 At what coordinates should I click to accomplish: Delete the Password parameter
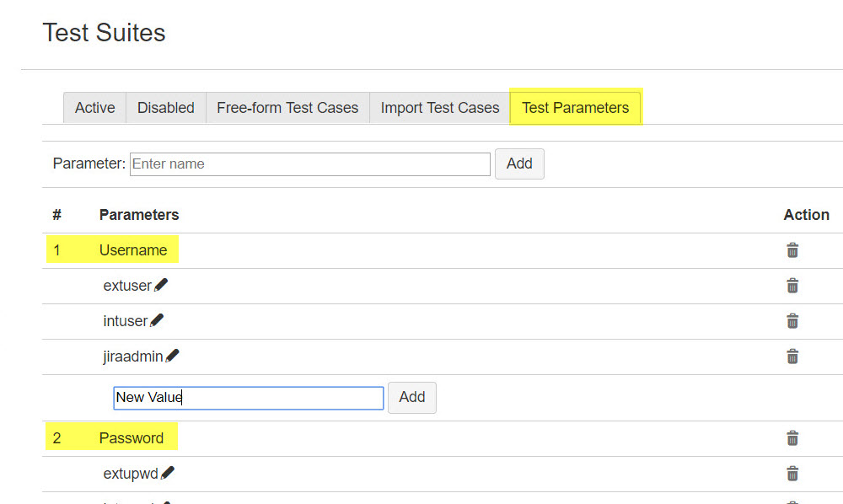(x=792, y=438)
